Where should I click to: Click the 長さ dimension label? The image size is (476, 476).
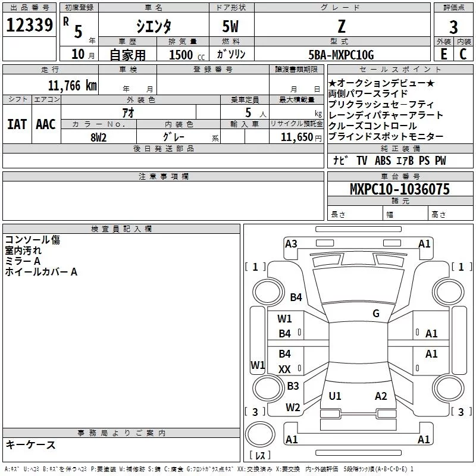(x=338, y=214)
